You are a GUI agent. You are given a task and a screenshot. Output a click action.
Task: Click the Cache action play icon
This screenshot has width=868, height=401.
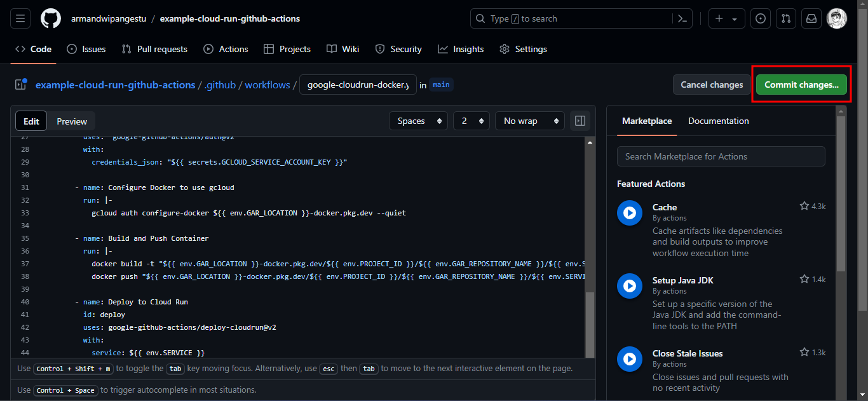[x=629, y=213]
